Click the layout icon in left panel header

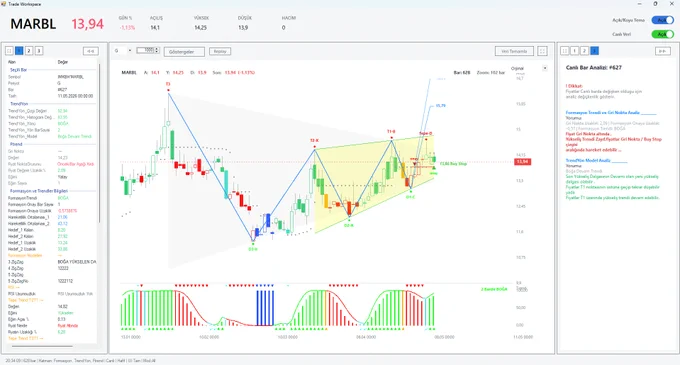pyautogui.click(x=9, y=51)
